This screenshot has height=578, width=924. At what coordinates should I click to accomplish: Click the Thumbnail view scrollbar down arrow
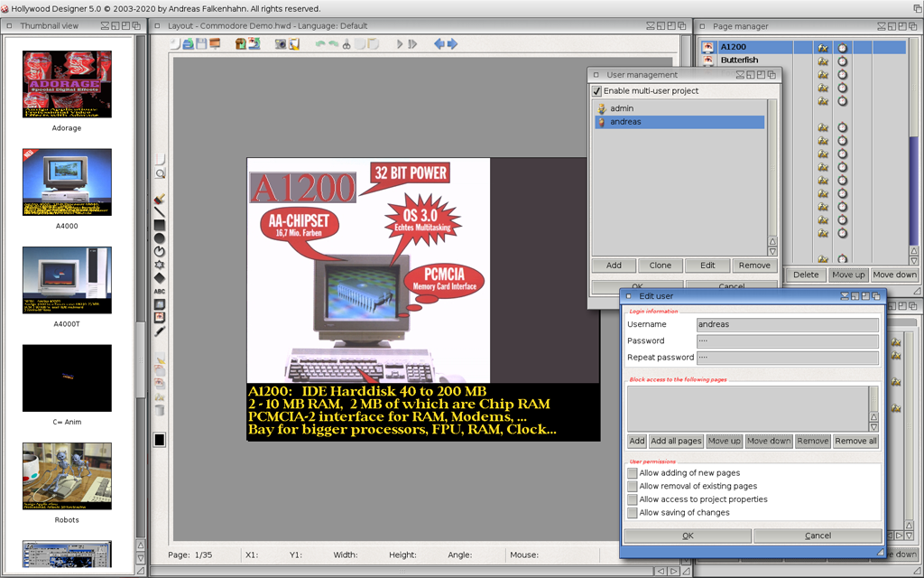click(x=141, y=557)
